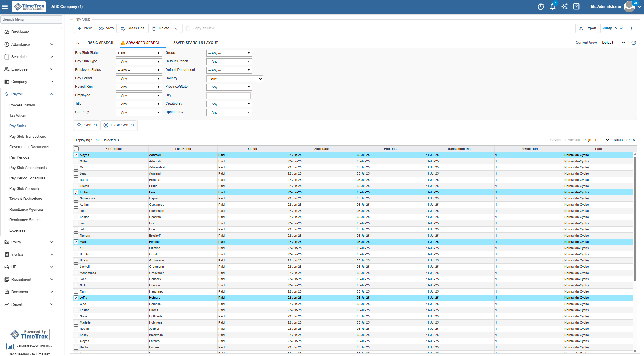Check the checkbox for Jane Doe's row

76,223
